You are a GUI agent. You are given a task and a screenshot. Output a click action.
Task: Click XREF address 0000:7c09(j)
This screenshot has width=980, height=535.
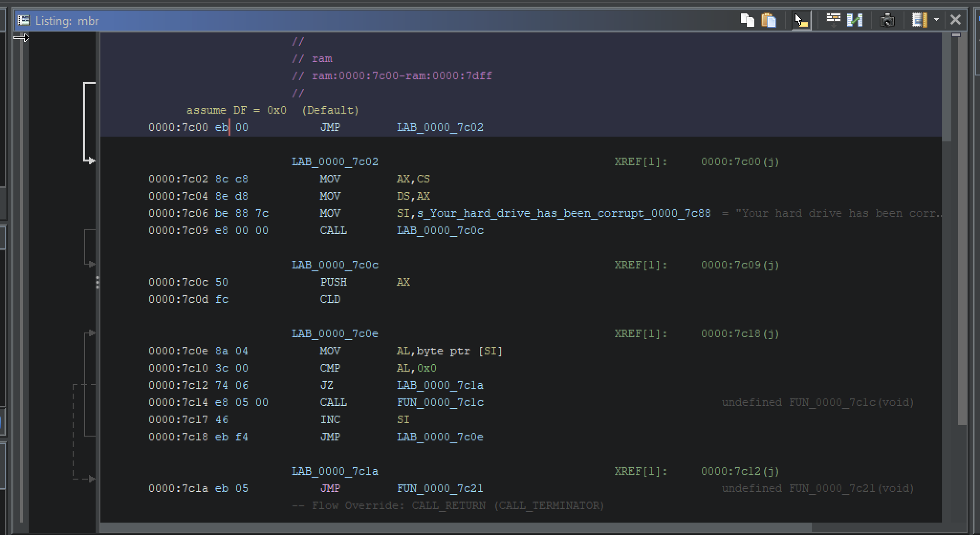pyautogui.click(x=740, y=265)
